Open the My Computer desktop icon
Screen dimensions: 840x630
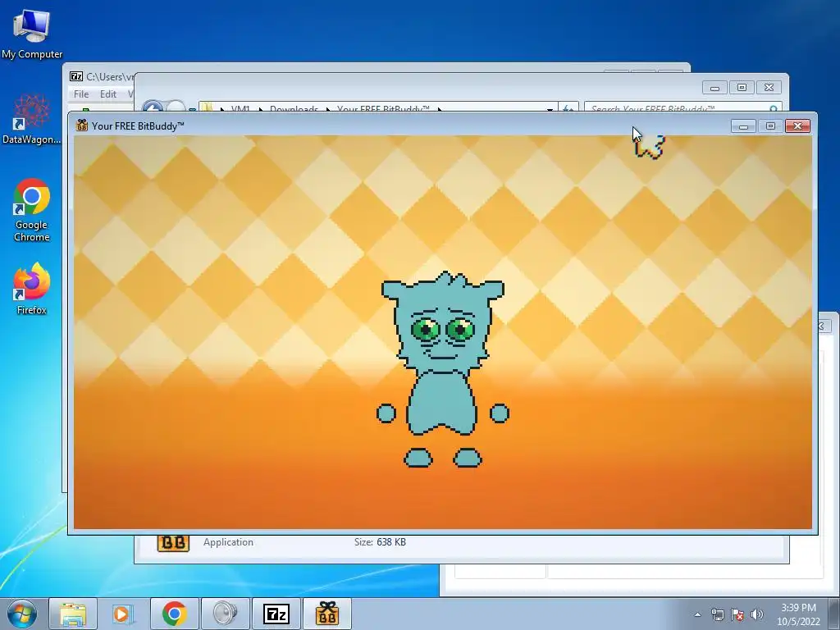[32, 33]
